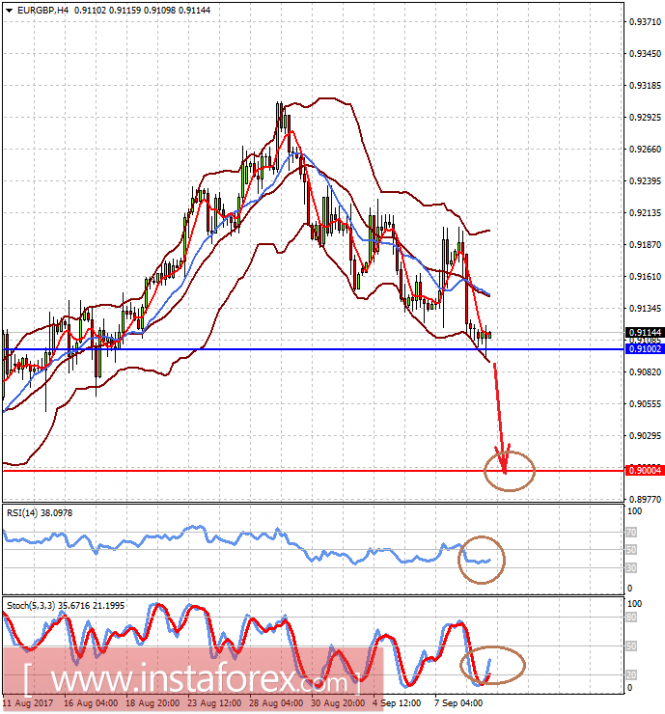665x714 pixels.
Task: Expand the EURGBP,H4 chart dropdown triangle
Action: click(9, 10)
